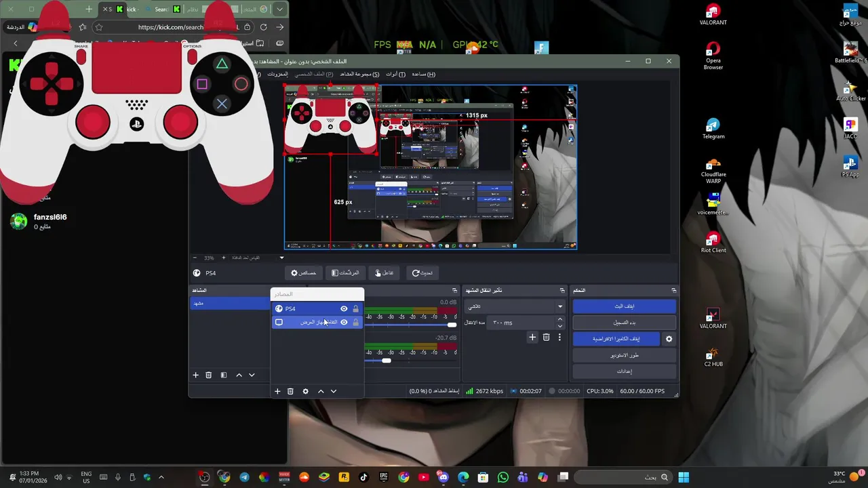Decrease transition duration with down arrow

(559, 325)
